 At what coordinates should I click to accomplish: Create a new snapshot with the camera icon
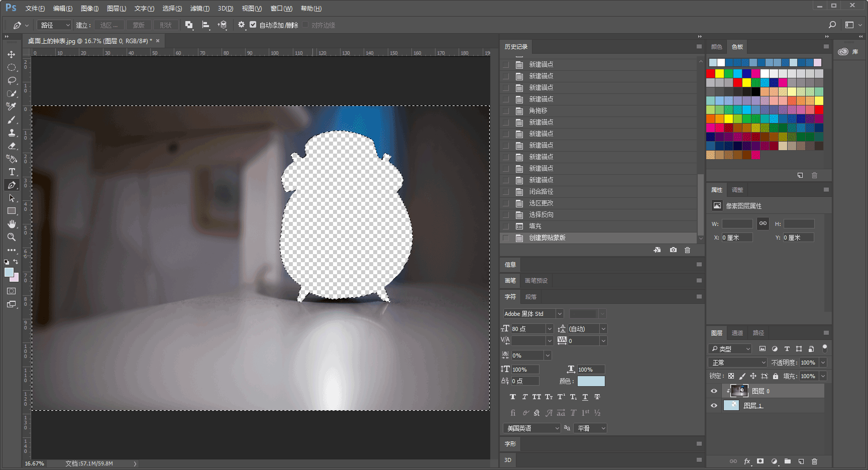click(x=673, y=250)
